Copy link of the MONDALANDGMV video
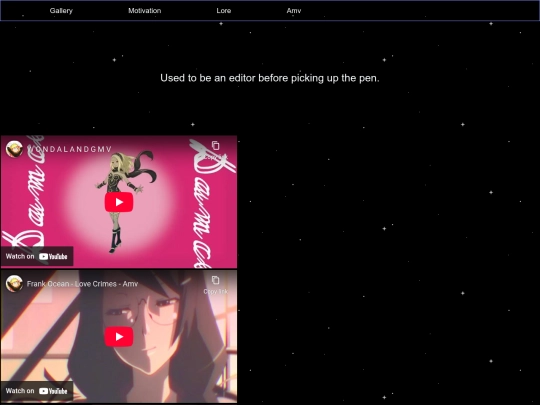This screenshot has width=540, height=405. 216,150
